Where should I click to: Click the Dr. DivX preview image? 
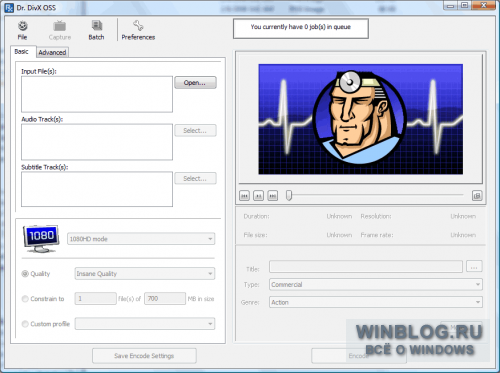click(361, 119)
